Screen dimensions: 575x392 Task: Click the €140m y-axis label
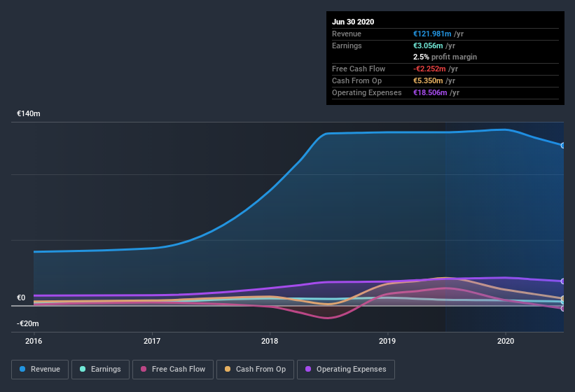coord(29,113)
